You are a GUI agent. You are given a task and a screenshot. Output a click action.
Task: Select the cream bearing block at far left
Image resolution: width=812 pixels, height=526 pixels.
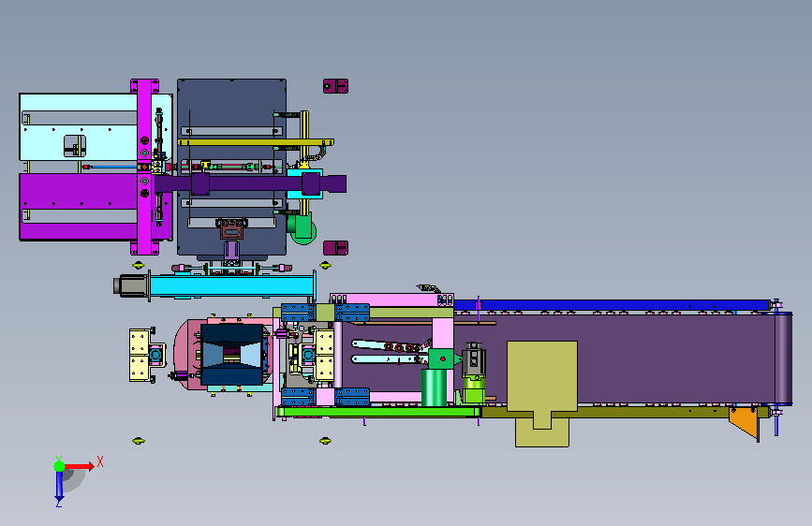140,356
